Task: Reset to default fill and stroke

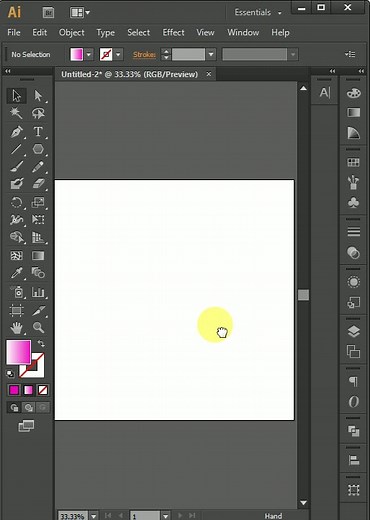Action: [10, 374]
